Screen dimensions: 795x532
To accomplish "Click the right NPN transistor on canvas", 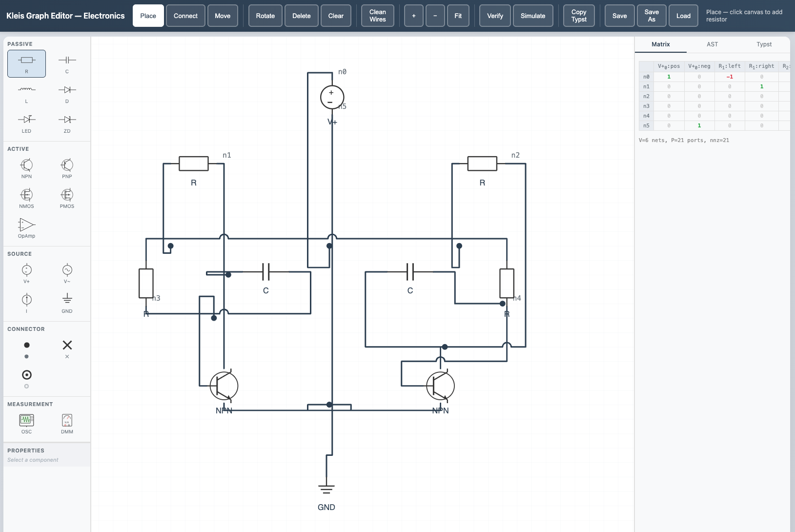I will click(x=441, y=386).
